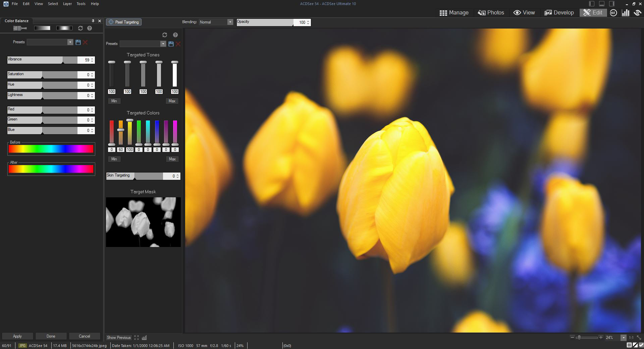The height and width of the screenshot is (349, 644).
Task: Open the Layer menu
Action: [x=67, y=4]
